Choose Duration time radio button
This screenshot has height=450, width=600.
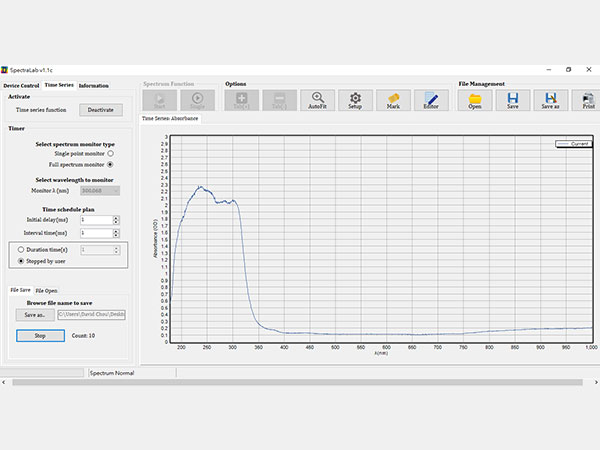22,249
